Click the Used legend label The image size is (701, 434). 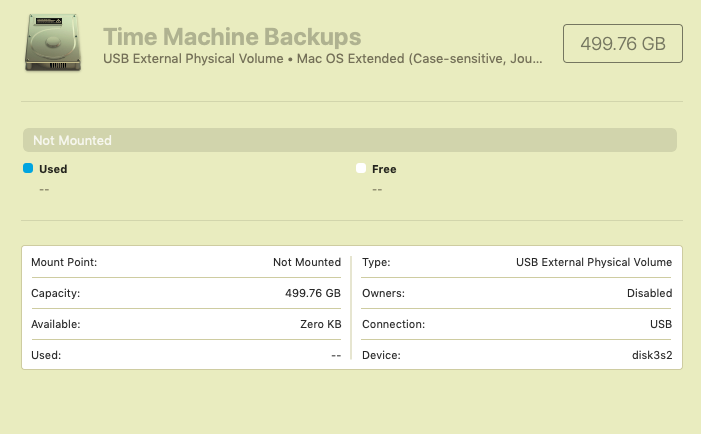(x=53, y=169)
